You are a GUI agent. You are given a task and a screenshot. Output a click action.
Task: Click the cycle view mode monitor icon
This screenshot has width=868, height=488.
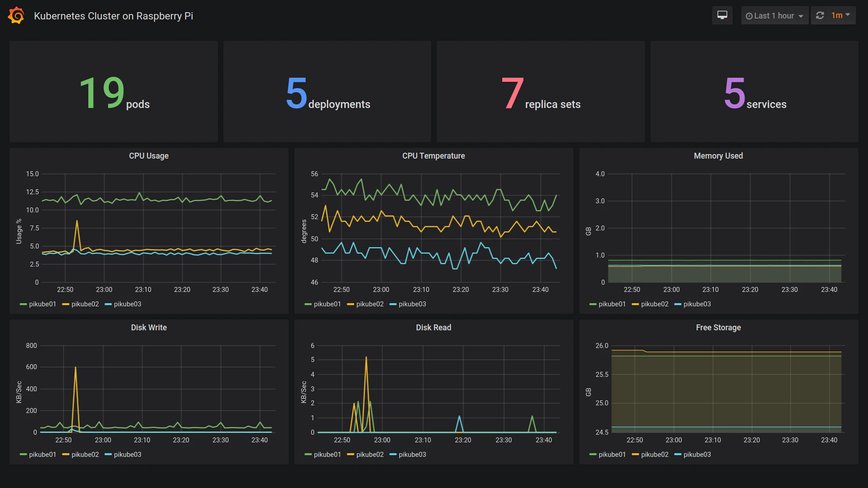pos(722,15)
